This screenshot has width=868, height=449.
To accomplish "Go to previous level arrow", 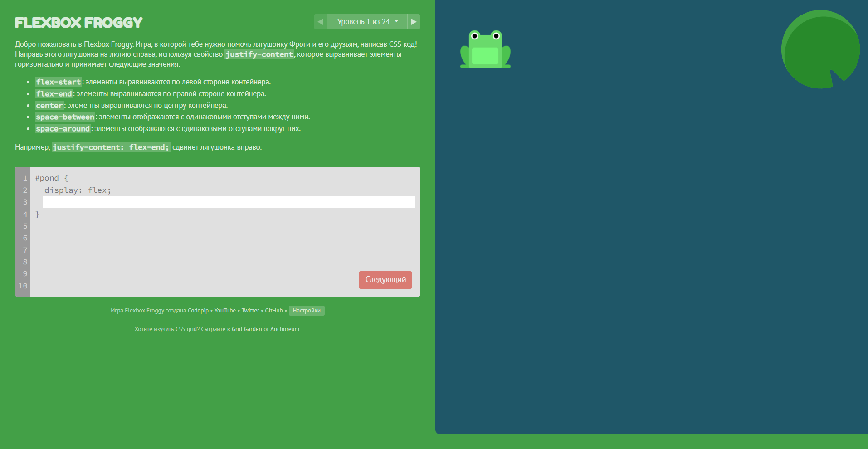I will coord(320,22).
